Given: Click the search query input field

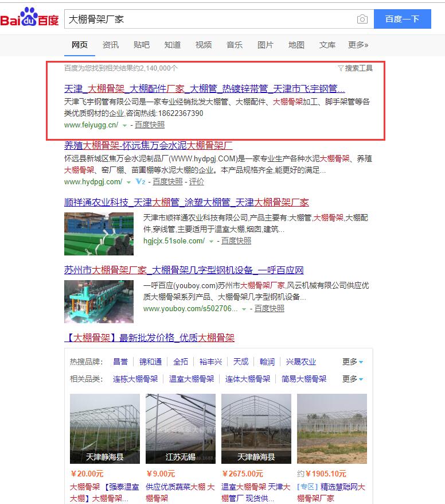Looking at the screenshot, I should [210, 20].
